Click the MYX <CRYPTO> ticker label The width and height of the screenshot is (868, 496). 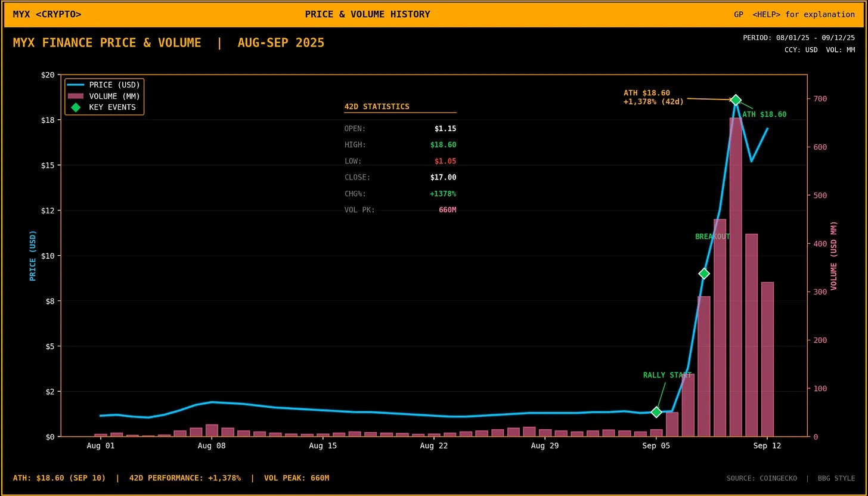pyautogui.click(x=47, y=14)
